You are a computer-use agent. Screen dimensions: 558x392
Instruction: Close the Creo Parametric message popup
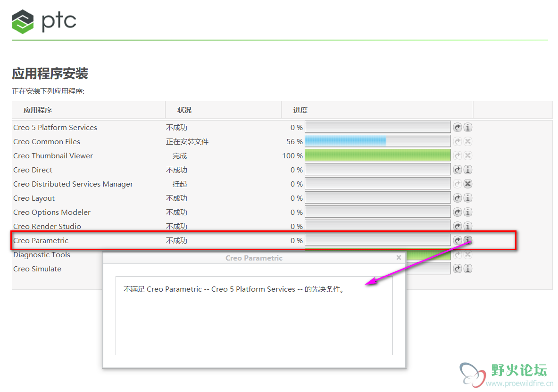[x=399, y=258]
